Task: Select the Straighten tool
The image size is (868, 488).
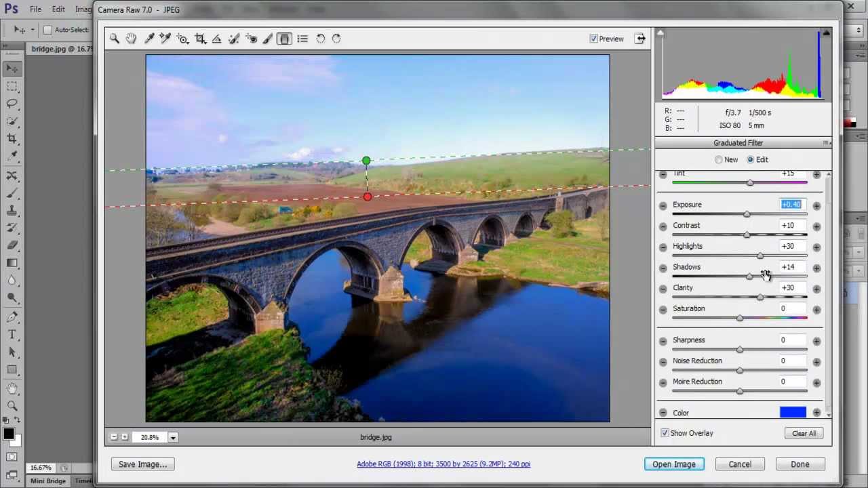Action: tap(216, 39)
